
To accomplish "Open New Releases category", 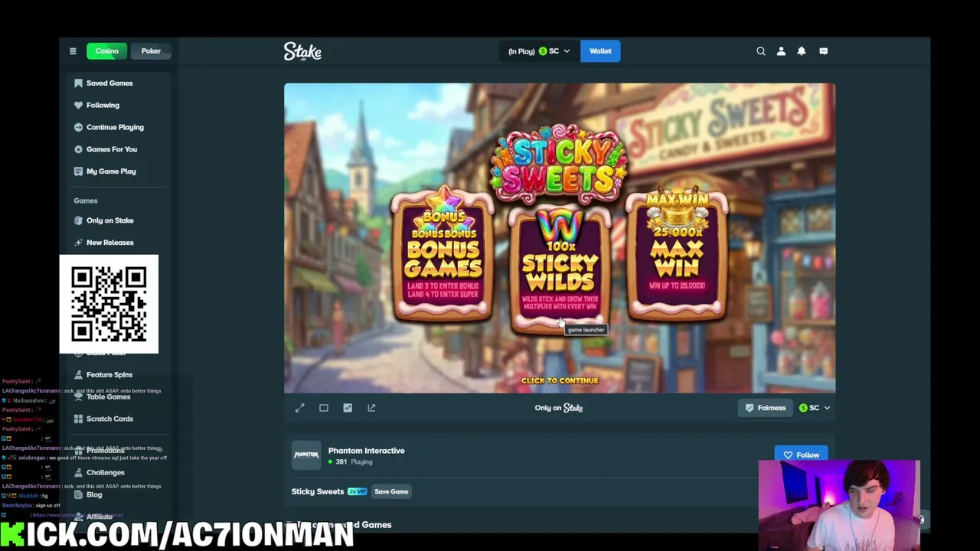I will point(109,243).
